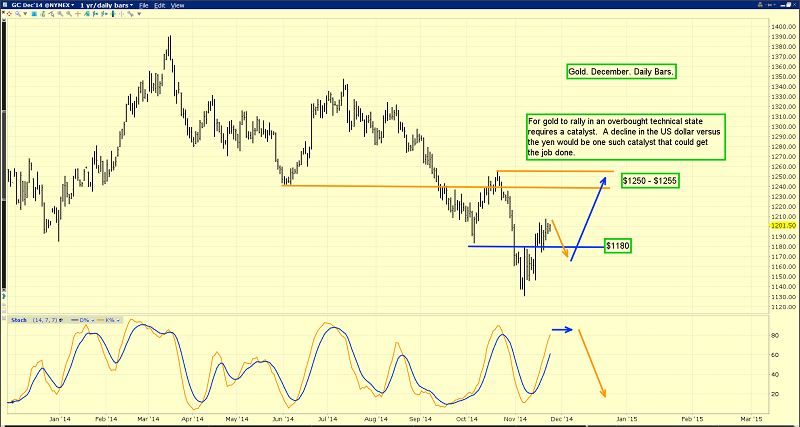Open the File menu

click(143, 5)
